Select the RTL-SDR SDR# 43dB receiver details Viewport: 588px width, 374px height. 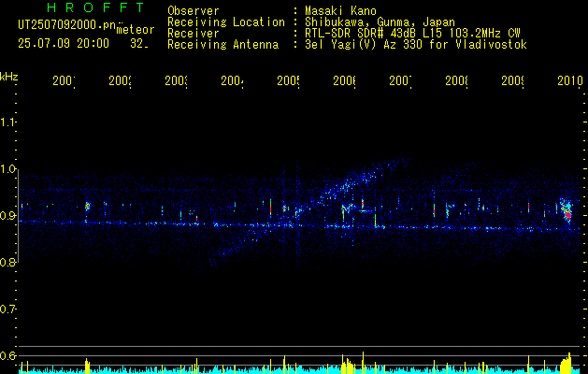[x=412, y=34]
